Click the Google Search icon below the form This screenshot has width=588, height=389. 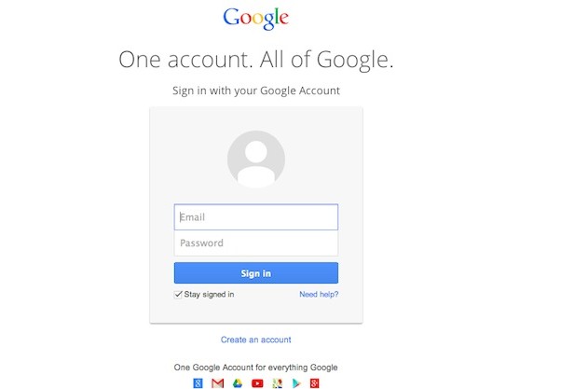(198, 383)
